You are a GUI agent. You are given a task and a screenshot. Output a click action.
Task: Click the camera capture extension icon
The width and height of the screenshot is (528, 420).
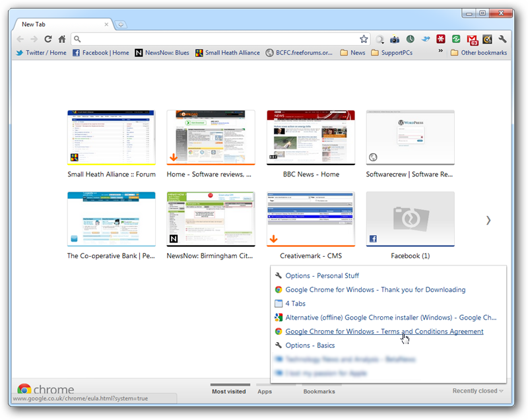[395, 39]
